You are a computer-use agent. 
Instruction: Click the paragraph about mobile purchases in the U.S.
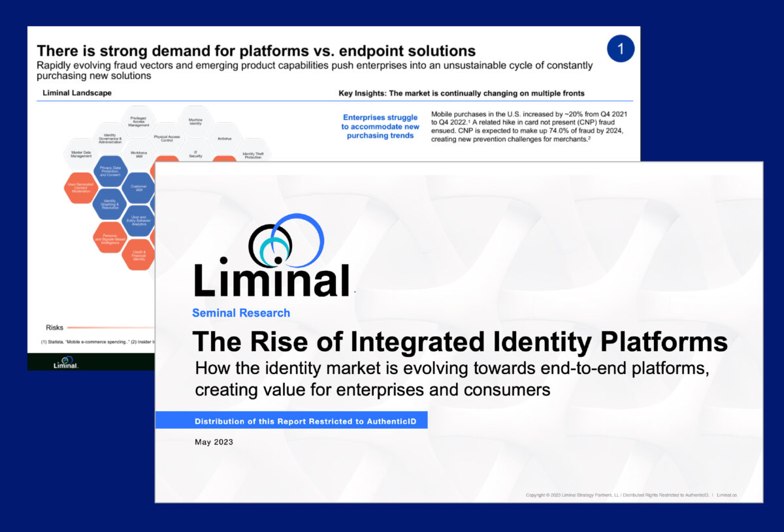click(x=528, y=127)
